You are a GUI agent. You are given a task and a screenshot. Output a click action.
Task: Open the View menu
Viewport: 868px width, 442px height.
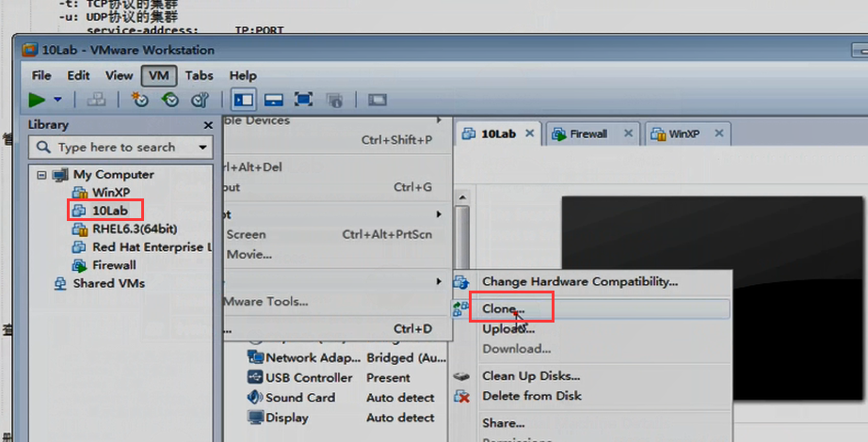(119, 75)
